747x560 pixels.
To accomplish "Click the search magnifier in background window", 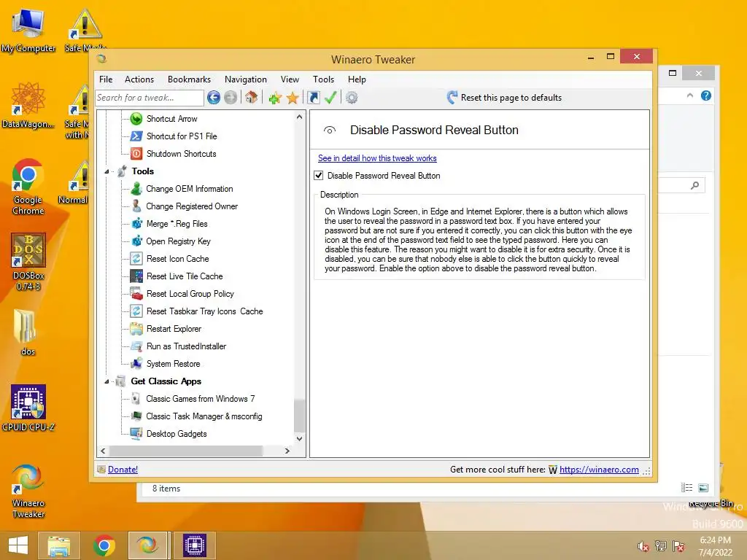I will (x=695, y=185).
